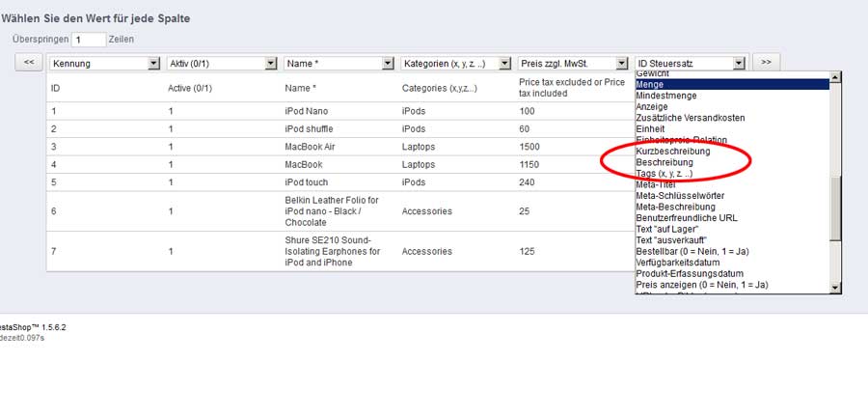The height and width of the screenshot is (417, 868).
Task: Select Meta-Schlüsselwörter list option
Action: pyautogui.click(x=731, y=196)
